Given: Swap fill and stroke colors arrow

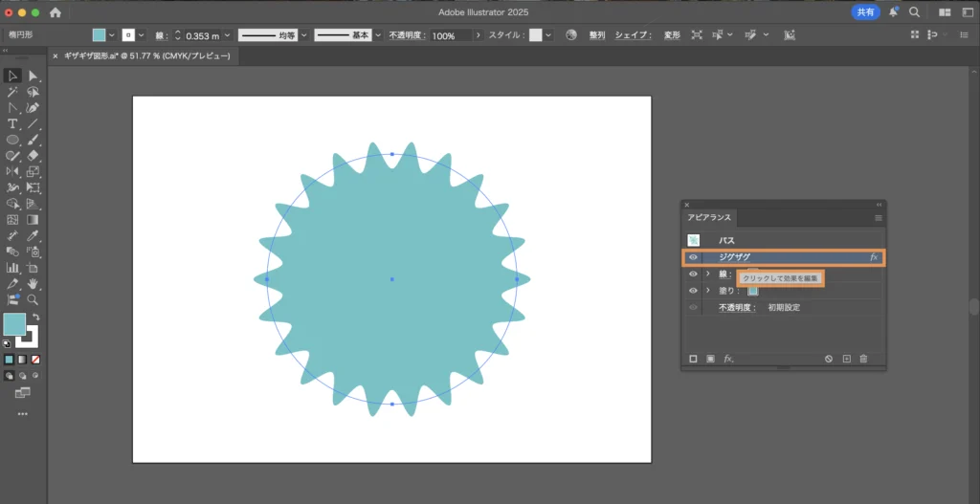Looking at the screenshot, I should coord(35,317).
